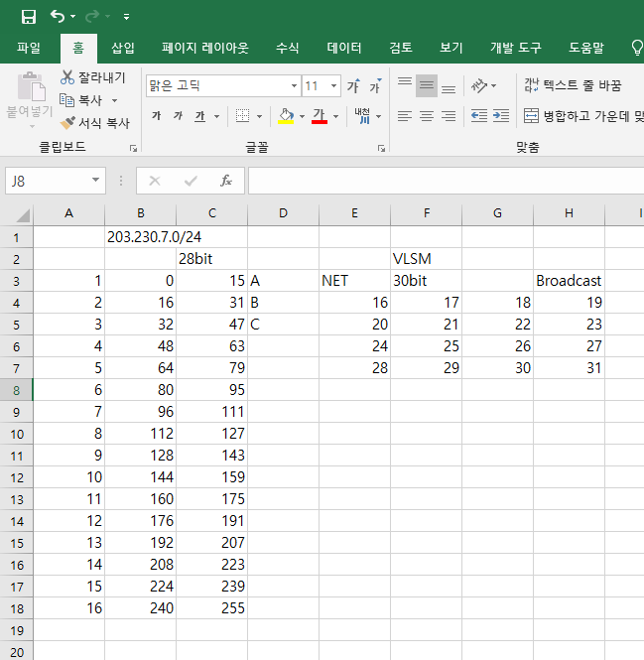Save the workbook with the floppy disk icon
644x660 pixels.
[28, 17]
